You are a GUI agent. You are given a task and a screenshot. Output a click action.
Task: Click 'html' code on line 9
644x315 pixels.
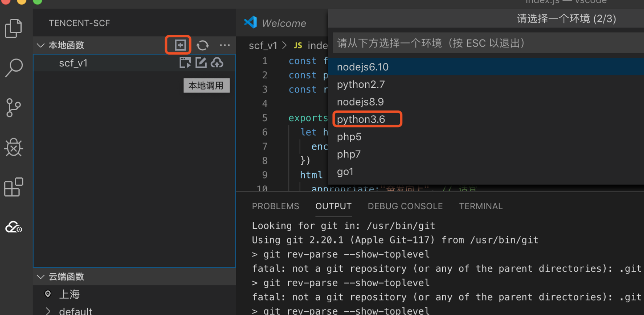(311, 175)
